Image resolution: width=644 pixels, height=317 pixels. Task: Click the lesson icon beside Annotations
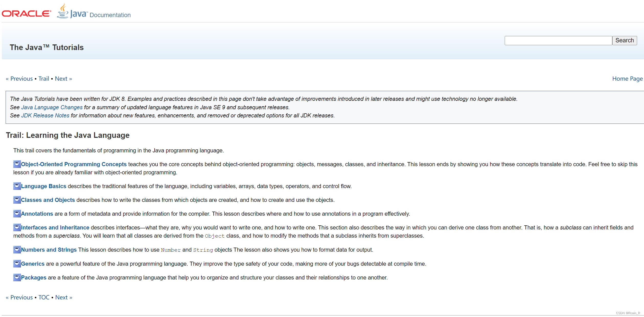17,214
